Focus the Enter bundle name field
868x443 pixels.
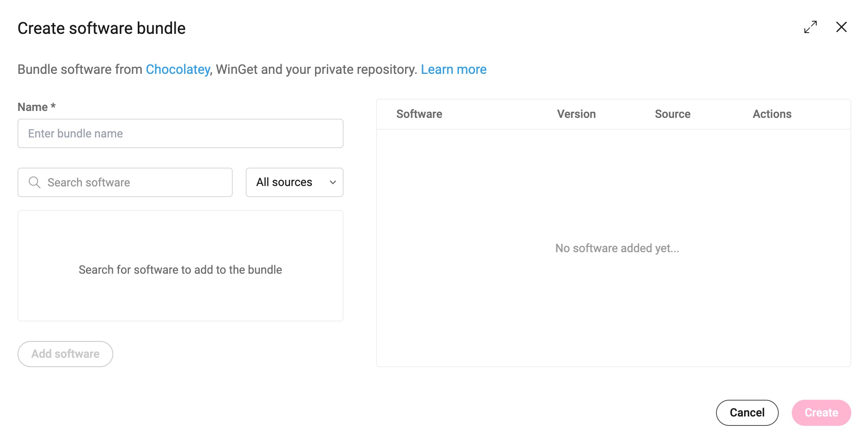[x=181, y=133]
